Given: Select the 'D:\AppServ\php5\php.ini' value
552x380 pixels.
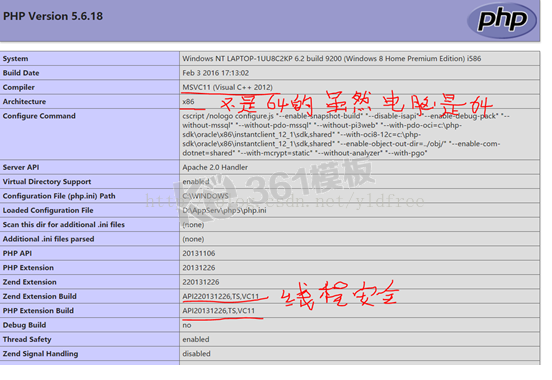Looking at the screenshot, I should (224, 210).
